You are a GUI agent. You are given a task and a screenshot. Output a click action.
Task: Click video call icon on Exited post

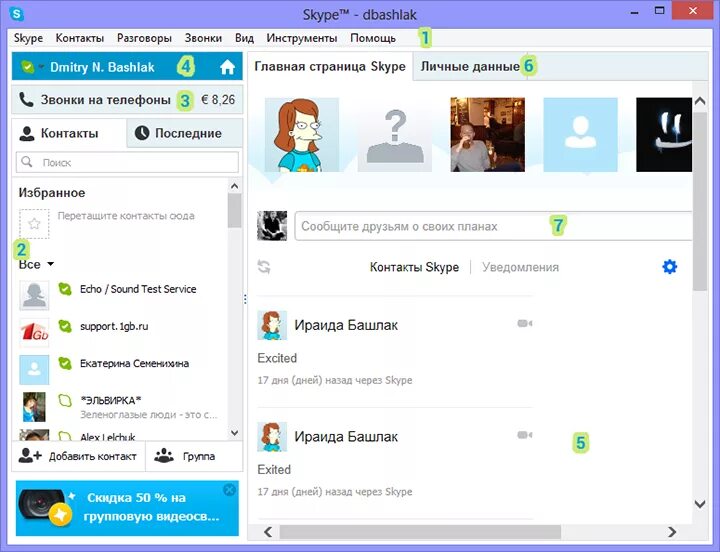coord(525,435)
